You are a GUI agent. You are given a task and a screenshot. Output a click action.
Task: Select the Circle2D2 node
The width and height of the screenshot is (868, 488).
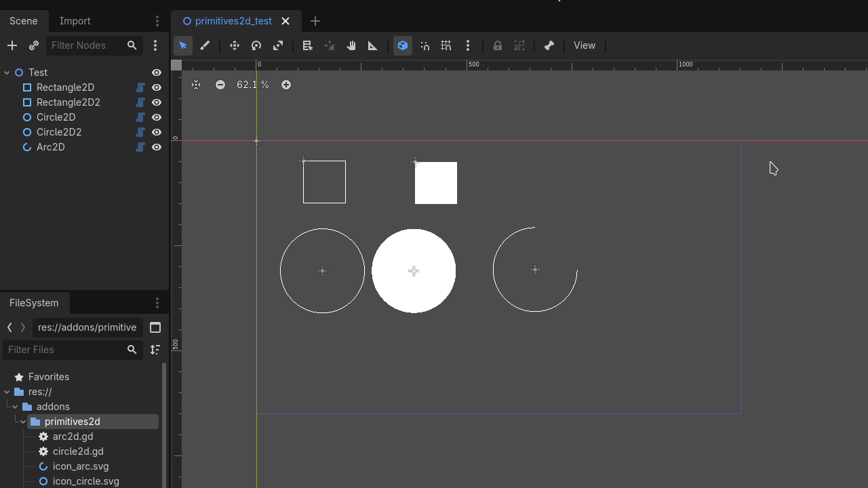[59, 132]
